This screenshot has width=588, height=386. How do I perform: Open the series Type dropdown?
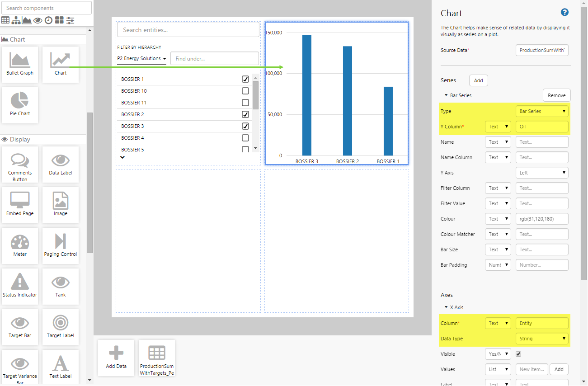tap(542, 111)
